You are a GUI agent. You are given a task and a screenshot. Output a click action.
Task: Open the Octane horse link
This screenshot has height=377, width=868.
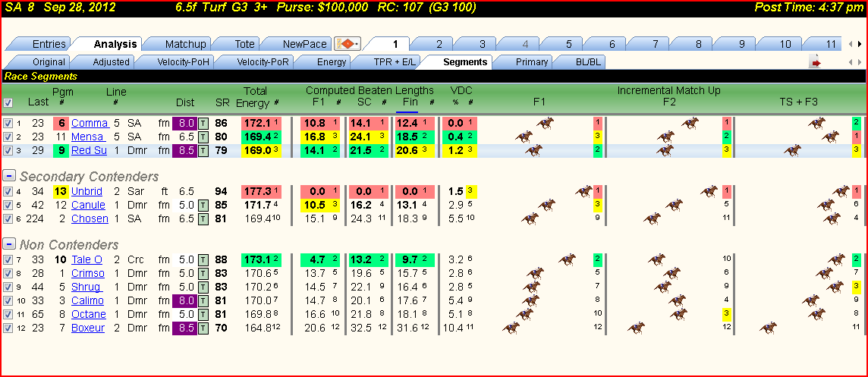(x=88, y=315)
